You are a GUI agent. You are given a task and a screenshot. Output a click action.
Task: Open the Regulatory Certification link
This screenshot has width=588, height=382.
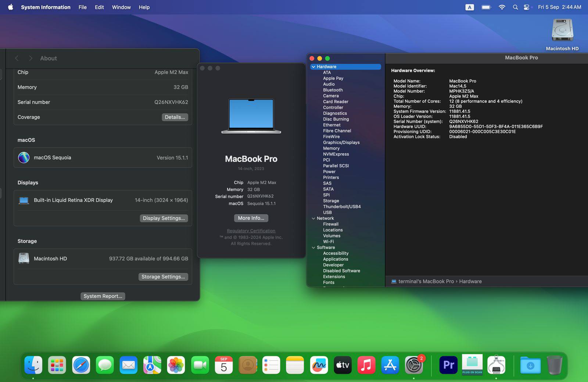coord(251,231)
